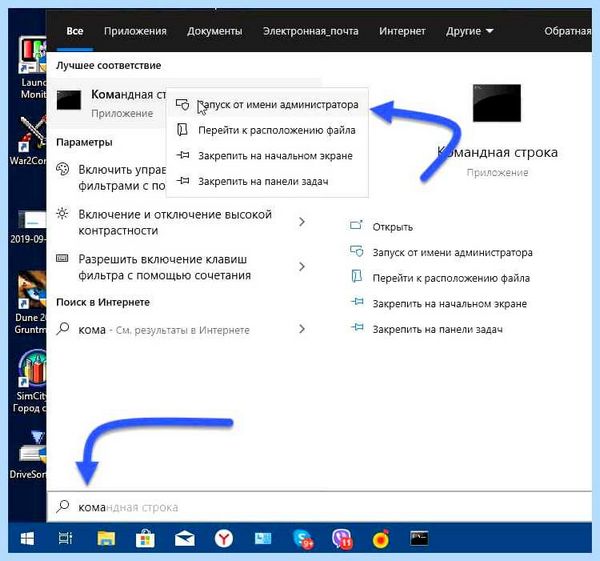Click the large Command Prompt preview thumbnail
Screen dimensions: 600x561
tap(497, 103)
